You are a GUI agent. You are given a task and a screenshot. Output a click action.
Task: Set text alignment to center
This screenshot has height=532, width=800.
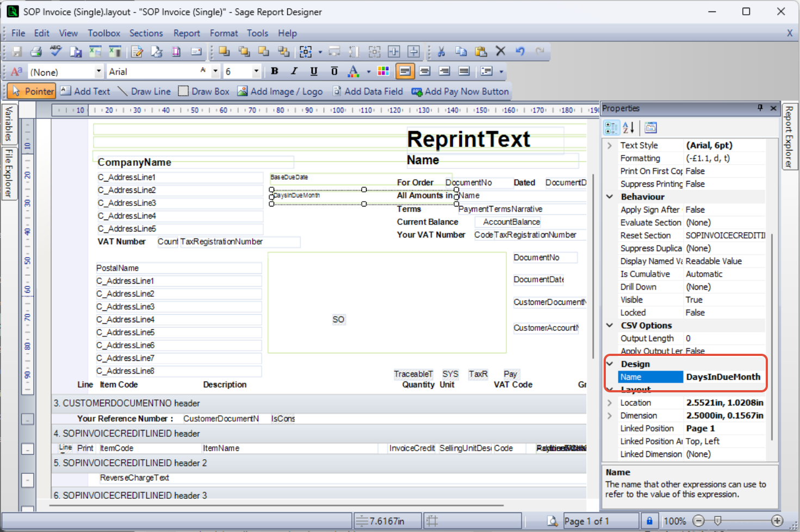click(x=425, y=71)
